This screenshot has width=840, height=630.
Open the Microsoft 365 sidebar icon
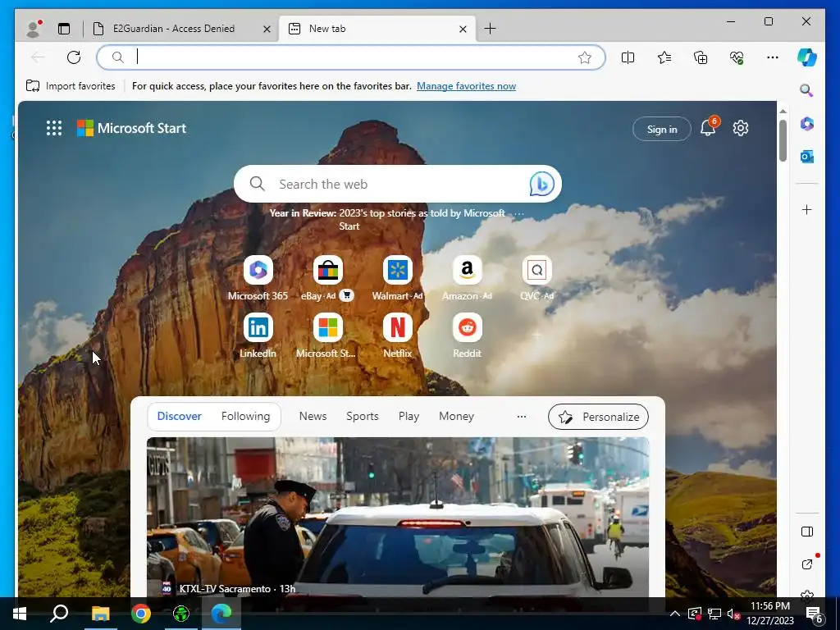807,124
